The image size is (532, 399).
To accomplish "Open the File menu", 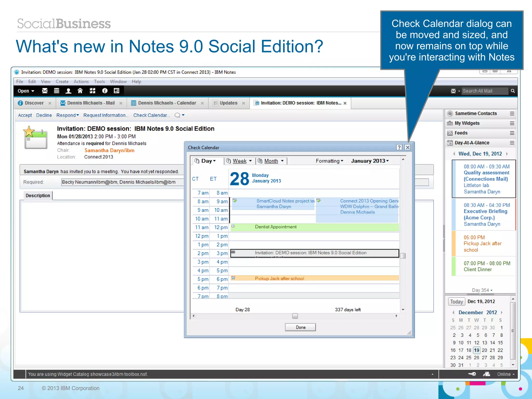I will (x=20, y=82).
